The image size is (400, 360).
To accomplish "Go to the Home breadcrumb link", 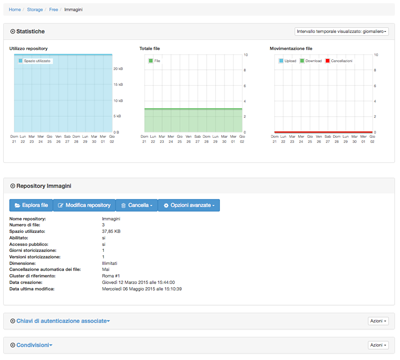I will pyautogui.click(x=15, y=10).
